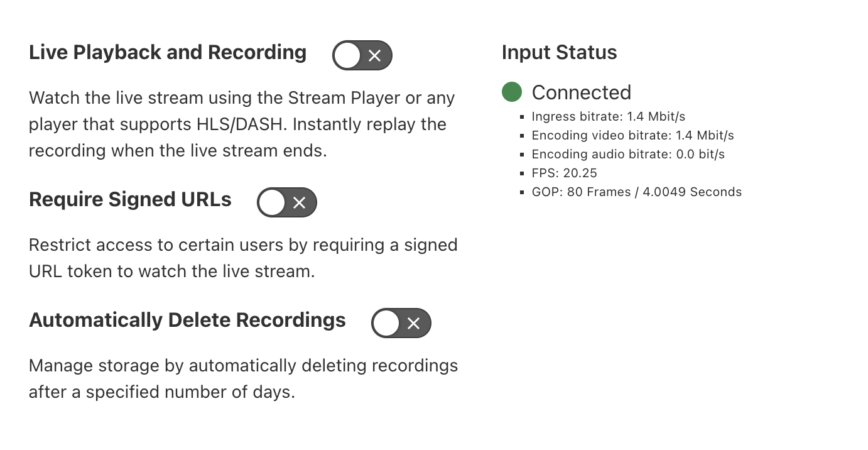The height and width of the screenshot is (450, 868).
Task: Click the Require Signed URLs heading
Action: (130, 199)
